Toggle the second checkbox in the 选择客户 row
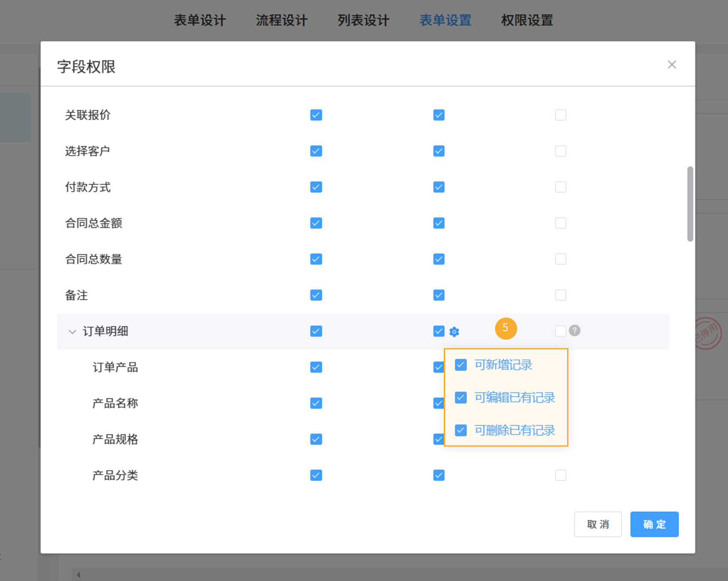The image size is (728, 581). click(439, 151)
